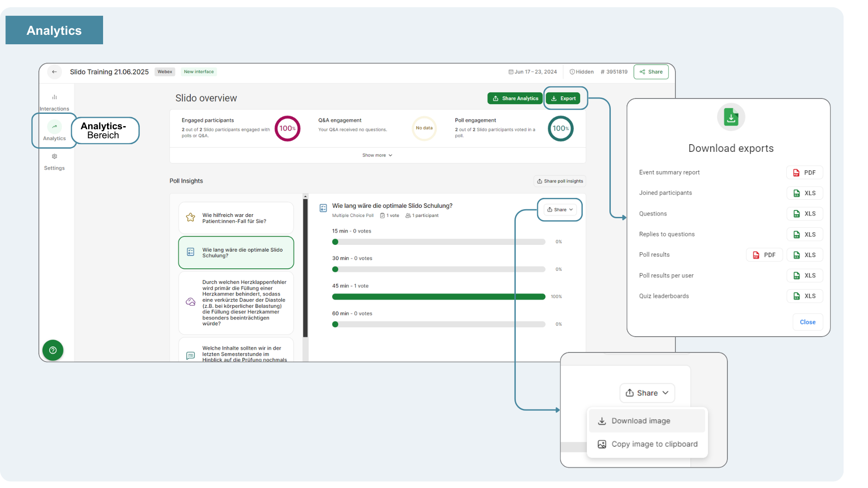Click Share poll insights button
The width and height of the screenshot is (868, 488).
560,181
